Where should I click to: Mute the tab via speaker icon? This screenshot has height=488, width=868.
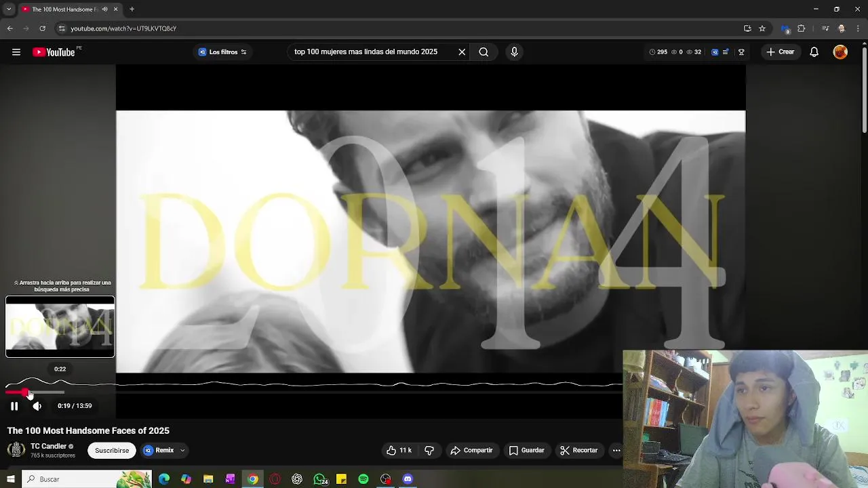point(104,9)
